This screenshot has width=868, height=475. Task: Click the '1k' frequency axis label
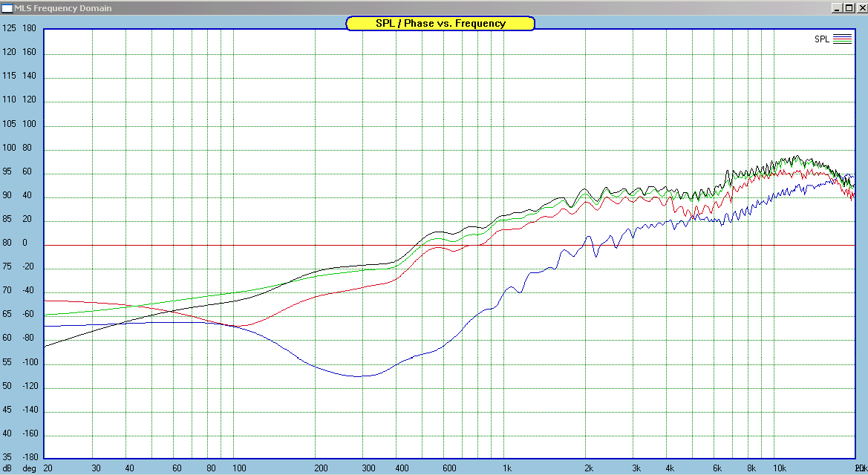(x=508, y=468)
